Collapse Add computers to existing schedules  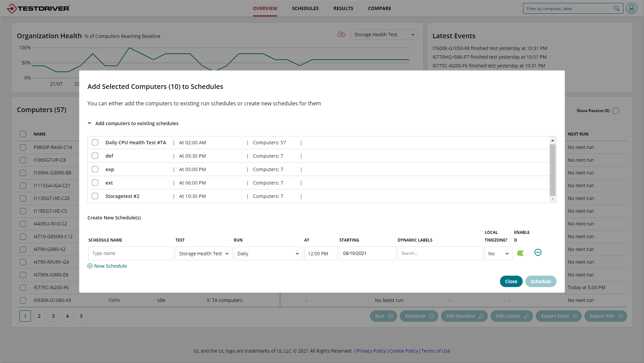[x=89, y=123]
